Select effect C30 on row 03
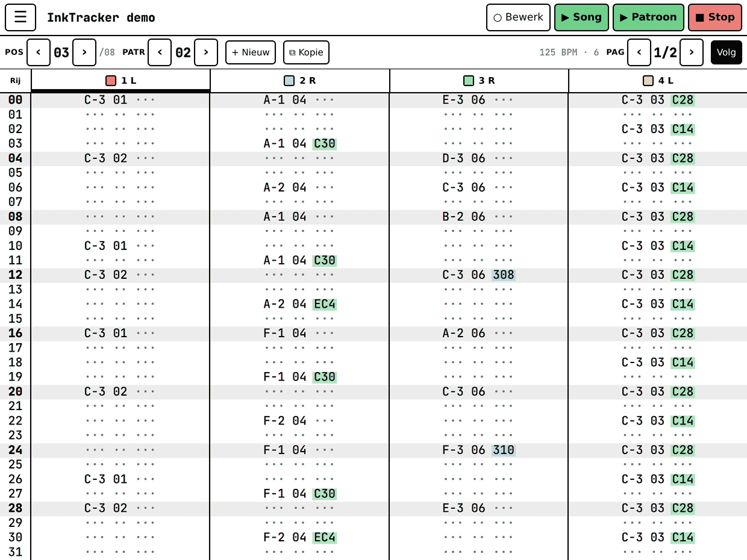 [x=325, y=144]
